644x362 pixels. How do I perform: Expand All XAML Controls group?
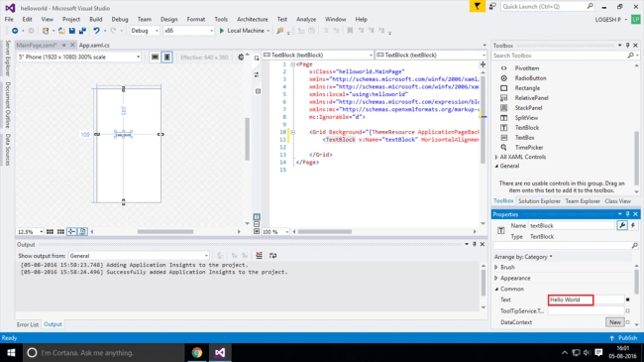(x=496, y=157)
